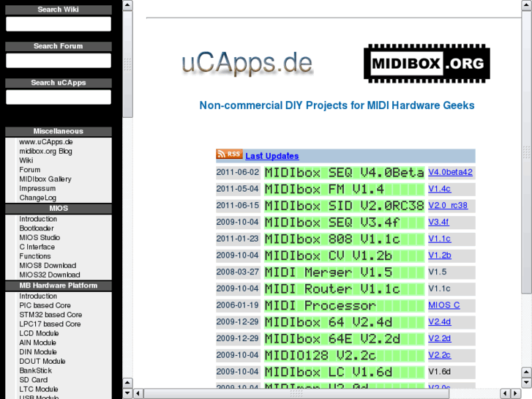Screen dimensions: 532x399
Task: Go to MIOS8 Download
Action: 48,266
